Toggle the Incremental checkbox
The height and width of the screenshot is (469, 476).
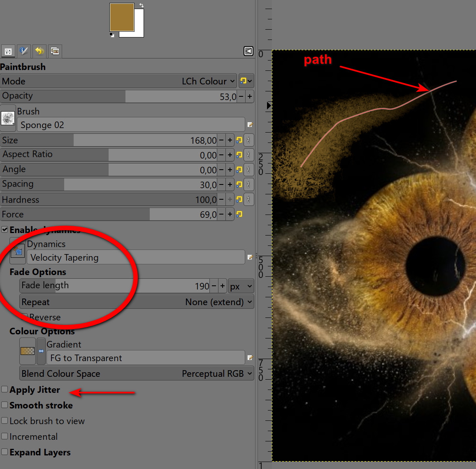point(5,436)
